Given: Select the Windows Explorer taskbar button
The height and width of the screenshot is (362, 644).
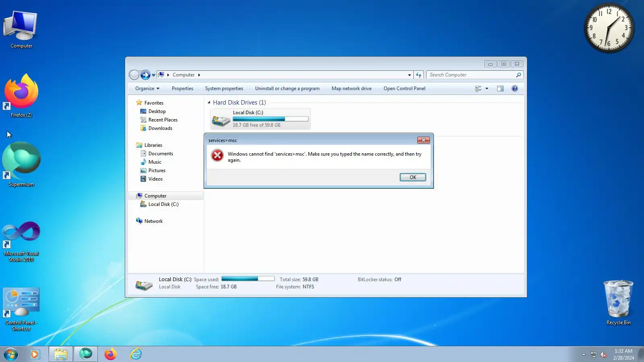Looking at the screenshot, I should pyautogui.click(x=61, y=354).
